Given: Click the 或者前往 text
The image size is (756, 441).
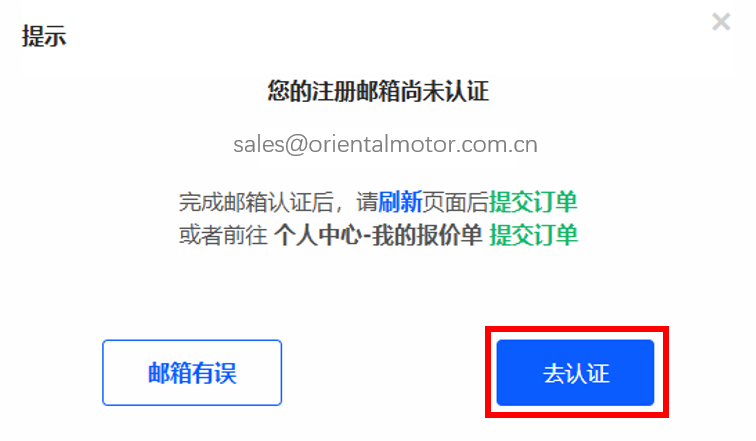Looking at the screenshot, I should [x=223, y=235].
